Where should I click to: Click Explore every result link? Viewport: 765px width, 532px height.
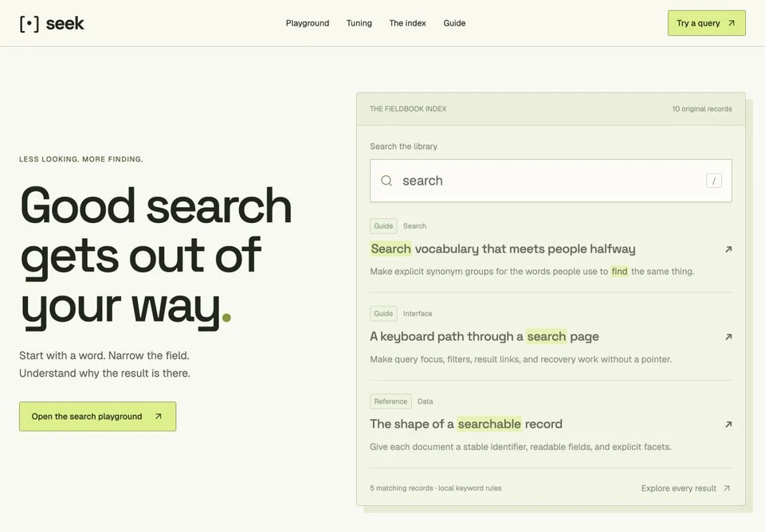point(685,488)
